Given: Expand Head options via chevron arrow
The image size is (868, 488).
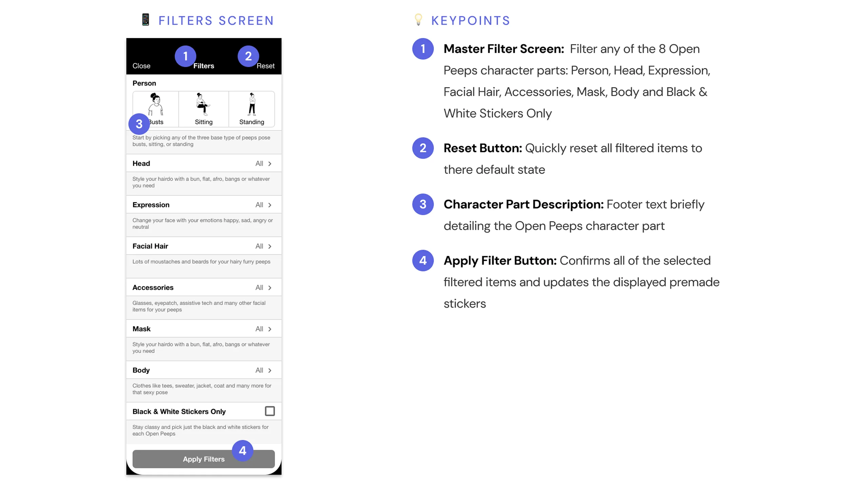Looking at the screenshot, I should coord(270,164).
